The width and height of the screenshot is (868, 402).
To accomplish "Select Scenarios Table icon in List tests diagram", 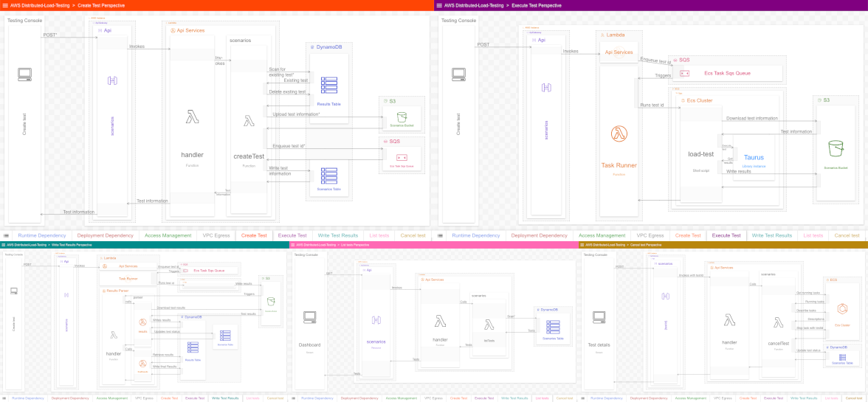I will tap(552, 327).
